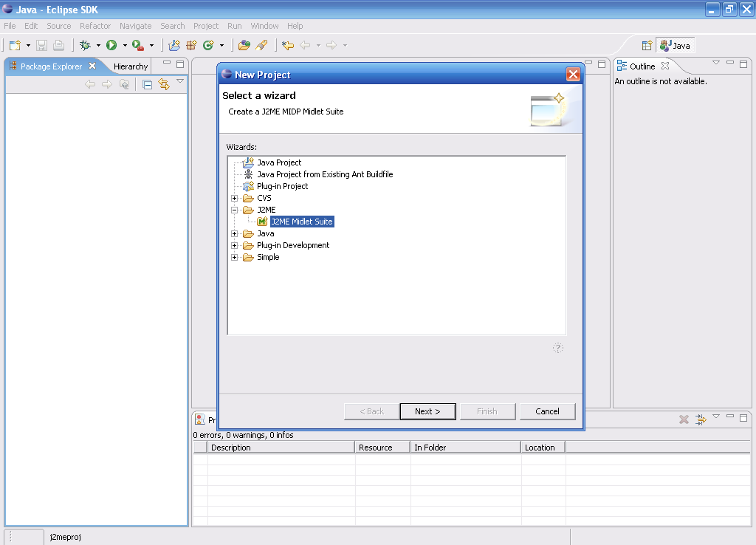
Task: Click the Last Edit Location icon
Action: 288,45
